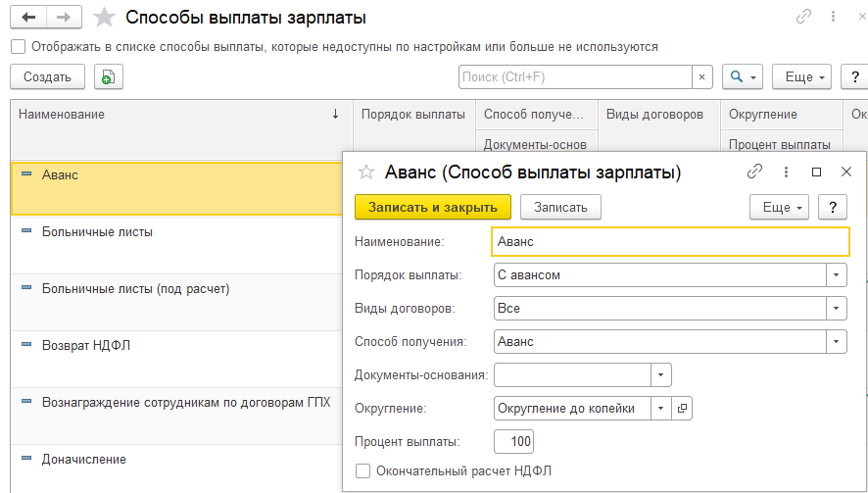The height and width of the screenshot is (493, 868).
Task: Click create-by-copying icon next to Создать
Action: (x=105, y=77)
